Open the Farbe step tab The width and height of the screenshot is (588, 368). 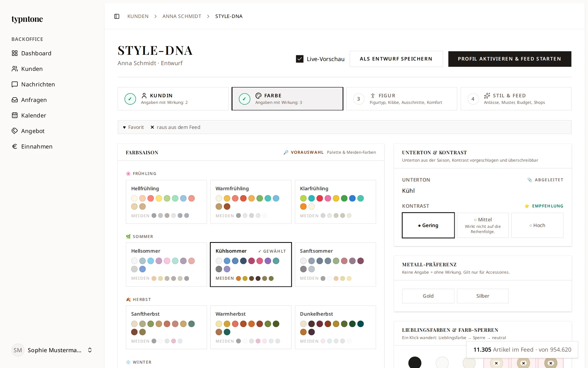(x=287, y=99)
